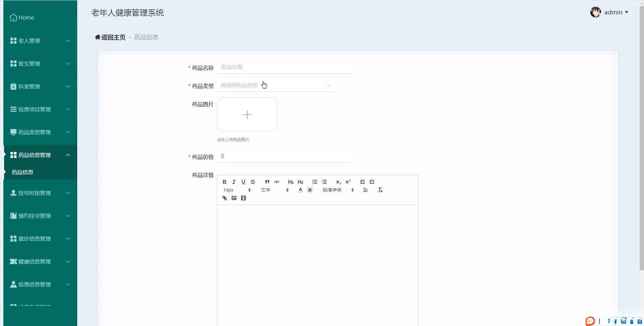Apply Heading 2 (H2) style
This screenshot has height=326, width=644.
point(300,182)
